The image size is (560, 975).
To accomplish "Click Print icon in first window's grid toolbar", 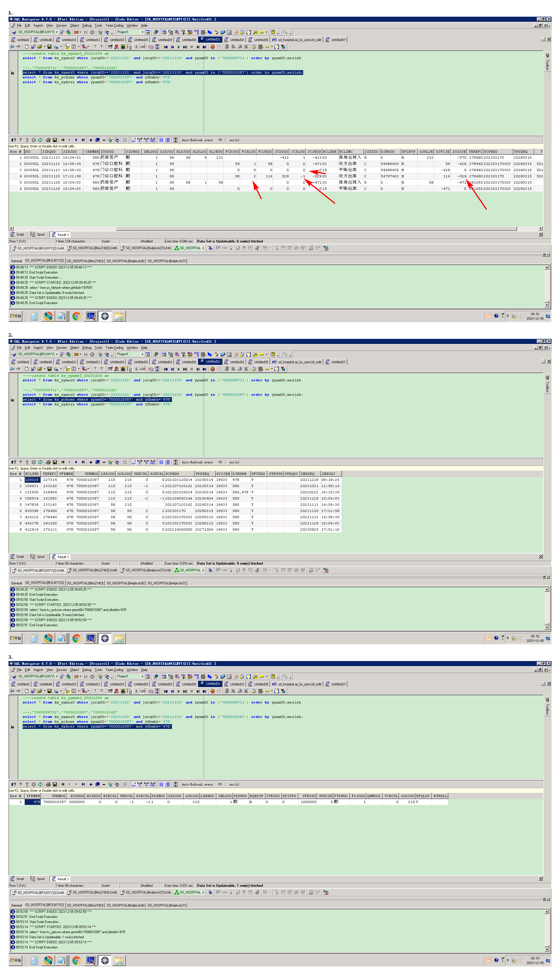I will point(48,140).
